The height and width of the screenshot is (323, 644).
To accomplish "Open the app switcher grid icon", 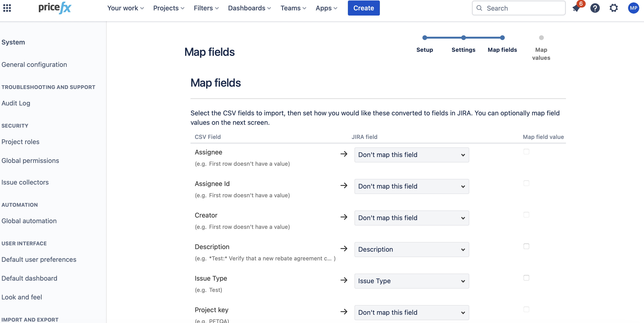I will click(7, 8).
